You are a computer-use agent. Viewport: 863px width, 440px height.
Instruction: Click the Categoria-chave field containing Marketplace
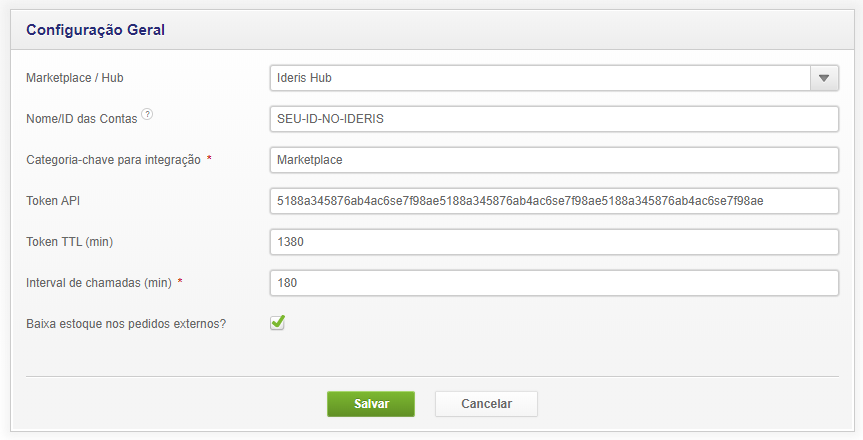pos(554,160)
